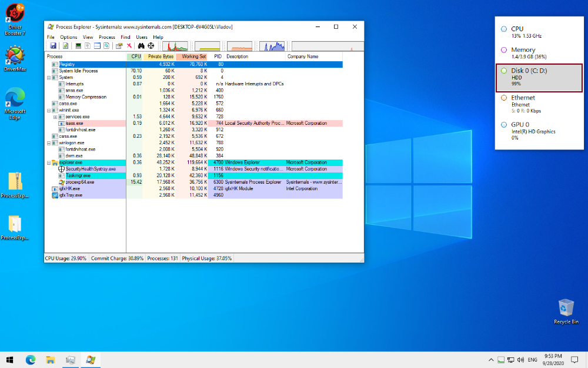Click the View DLLs/Handles toolbar icon

[x=106, y=46]
